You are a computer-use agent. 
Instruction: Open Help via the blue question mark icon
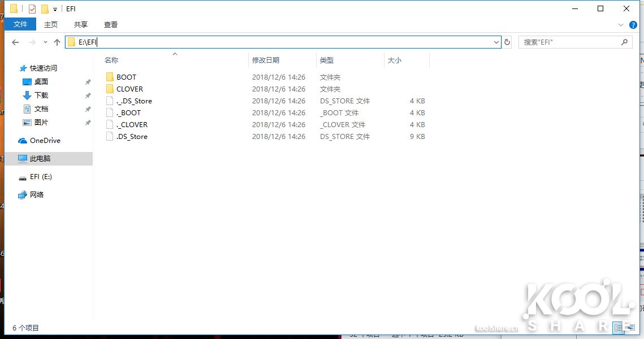click(633, 24)
